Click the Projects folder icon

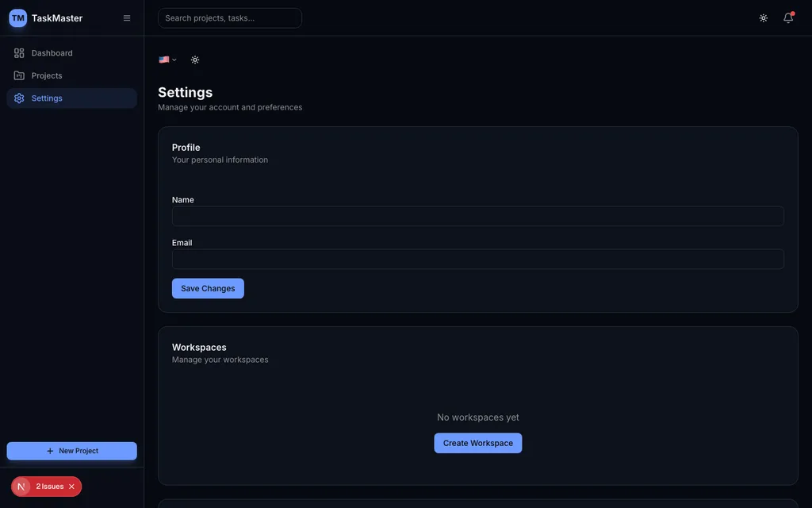pyautogui.click(x=19, y=75)
